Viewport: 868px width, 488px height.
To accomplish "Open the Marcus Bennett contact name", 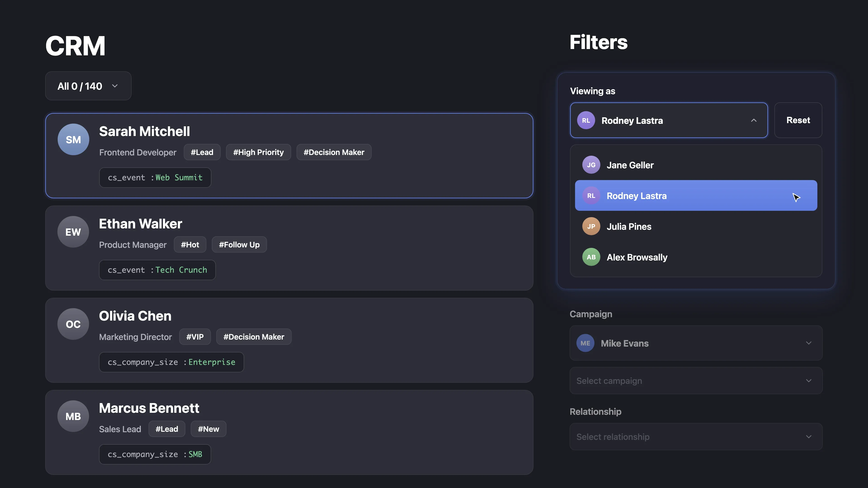I will (x=149, y=408).
